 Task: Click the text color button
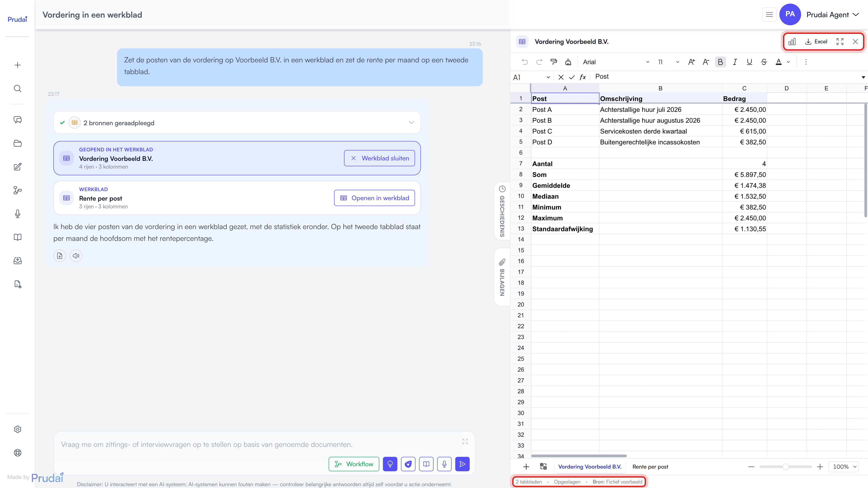coord(779,62)
